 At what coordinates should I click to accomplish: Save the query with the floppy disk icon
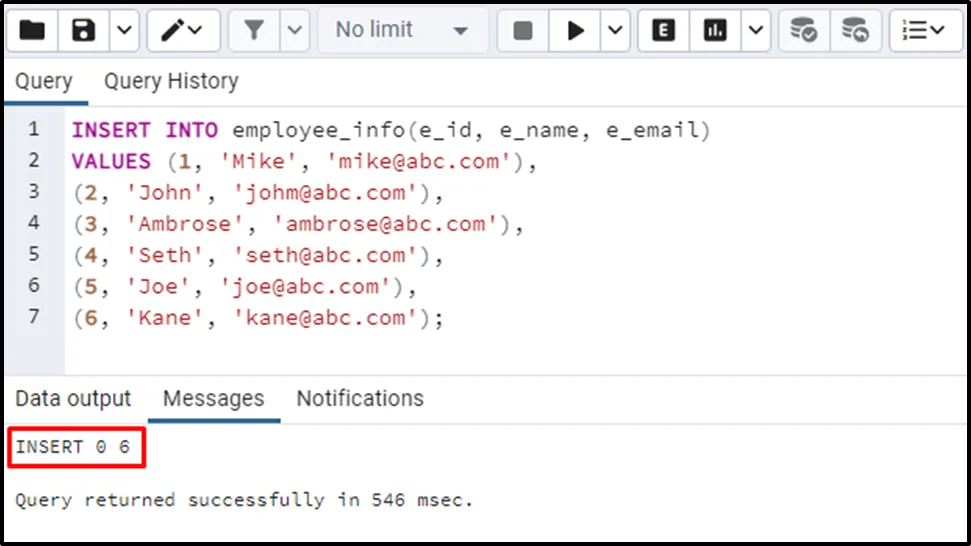(x=83, y=30)
